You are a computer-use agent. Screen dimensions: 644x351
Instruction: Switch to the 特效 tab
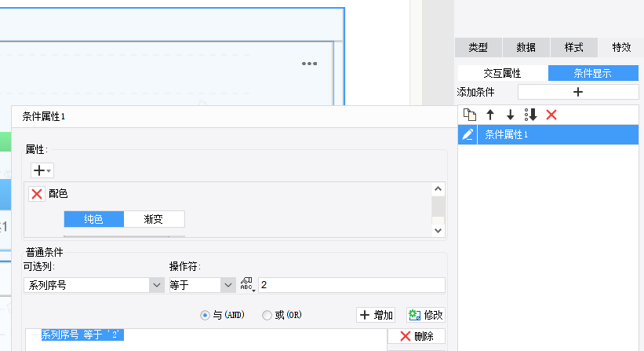point(621,47)
